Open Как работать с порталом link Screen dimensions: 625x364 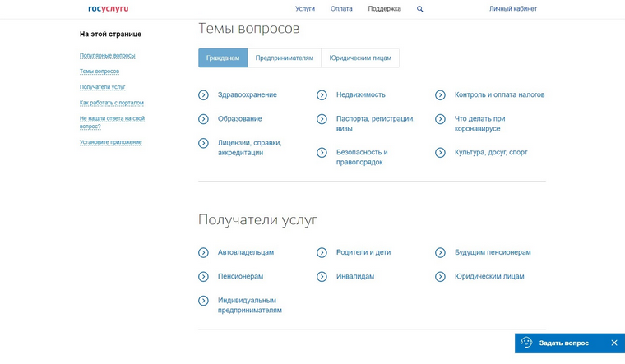pyautogui.click(x=112, y=103)
